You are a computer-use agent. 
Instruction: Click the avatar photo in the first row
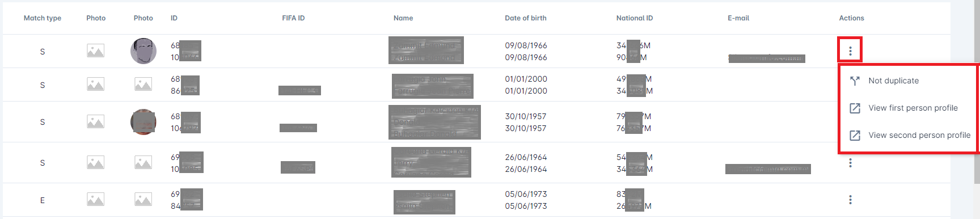point(143,51)
